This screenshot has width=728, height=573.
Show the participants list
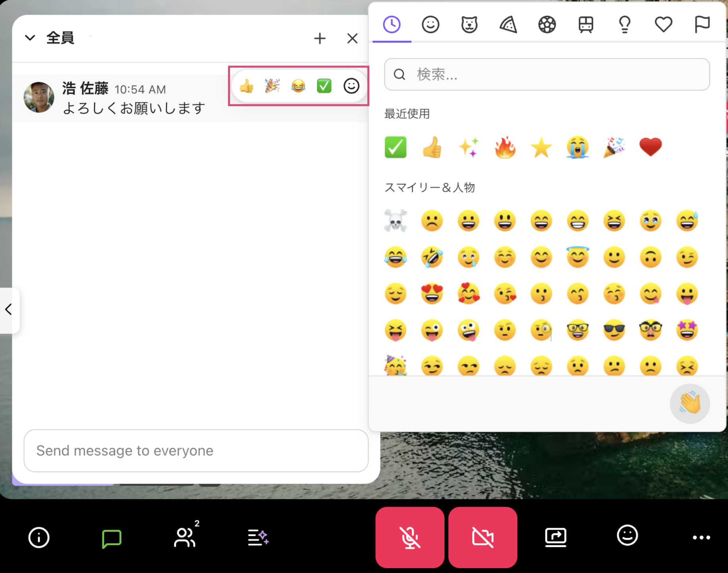pyautogui.click(x=185, y=538)
